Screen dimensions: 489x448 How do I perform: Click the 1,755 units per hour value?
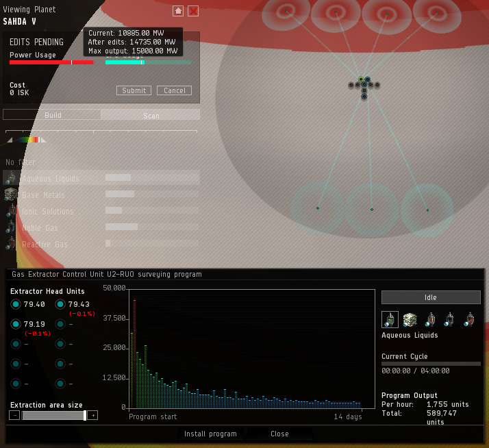point(447,404)
